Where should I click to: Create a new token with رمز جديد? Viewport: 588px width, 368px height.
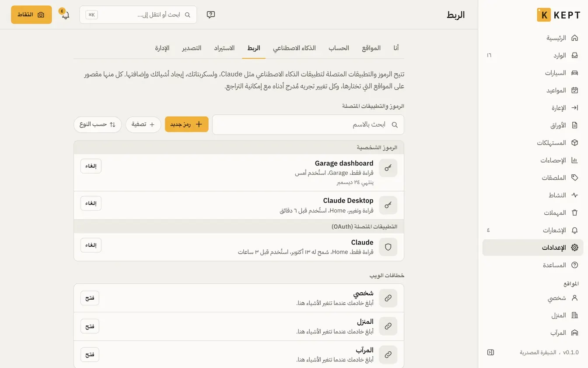coord(187,124)
